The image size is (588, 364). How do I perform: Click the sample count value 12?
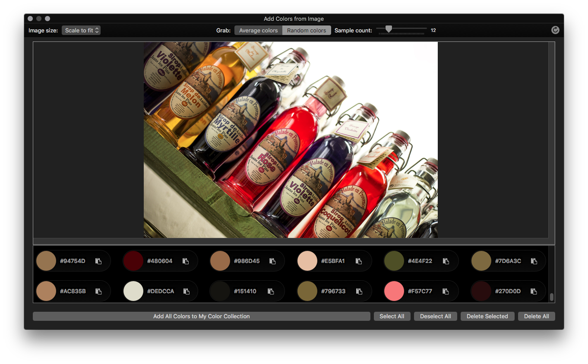point(433,30)
